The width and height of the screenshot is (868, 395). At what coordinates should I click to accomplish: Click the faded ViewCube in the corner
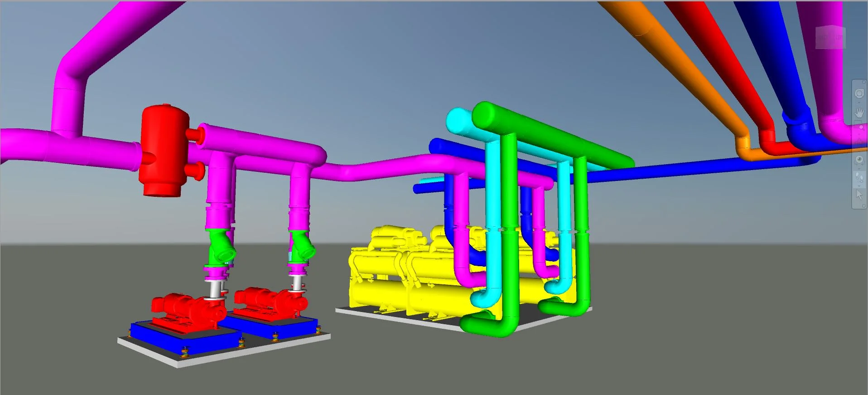point(830,37)
